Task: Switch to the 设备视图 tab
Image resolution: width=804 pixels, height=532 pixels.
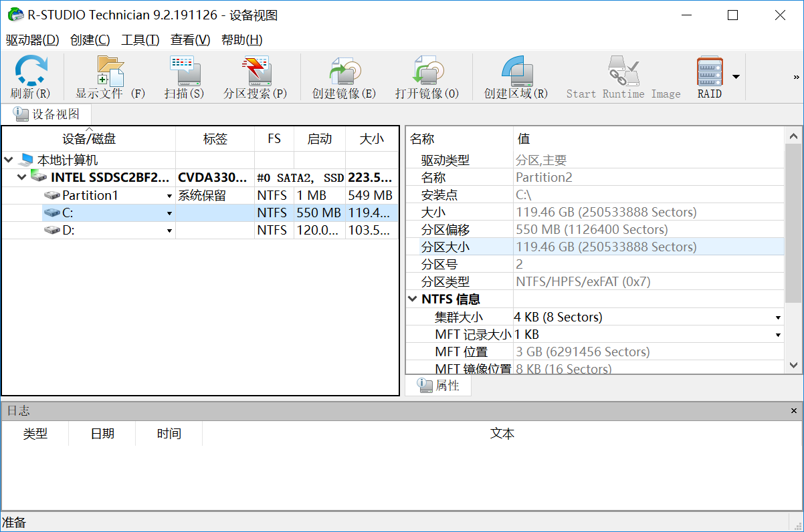Action: click(x=46, y=114)
